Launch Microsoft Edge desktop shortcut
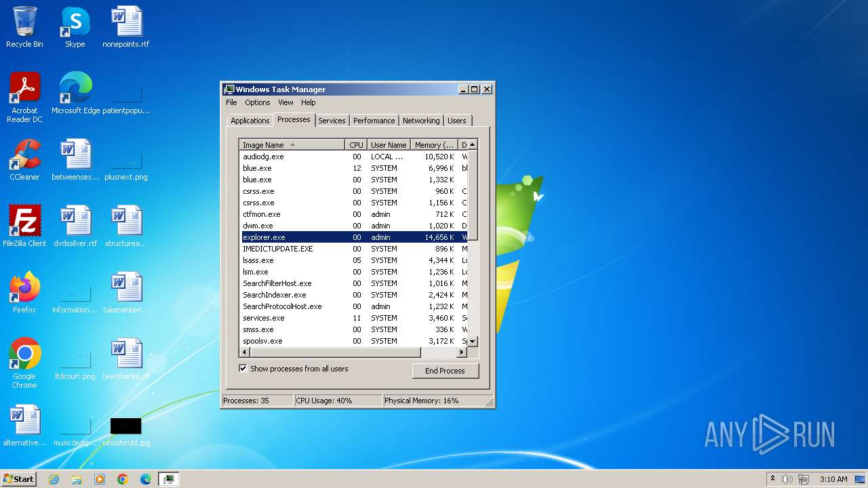 click(x=75, y=94)
